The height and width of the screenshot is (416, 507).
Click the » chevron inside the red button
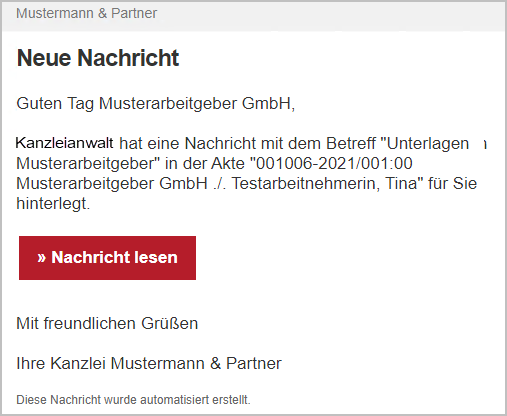click(41, 258)
